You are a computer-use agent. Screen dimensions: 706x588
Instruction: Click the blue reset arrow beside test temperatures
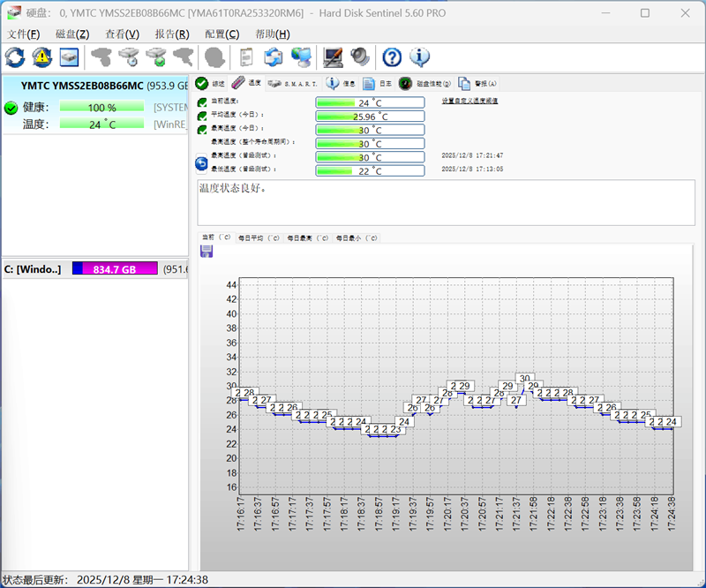[x=201, y=163]
